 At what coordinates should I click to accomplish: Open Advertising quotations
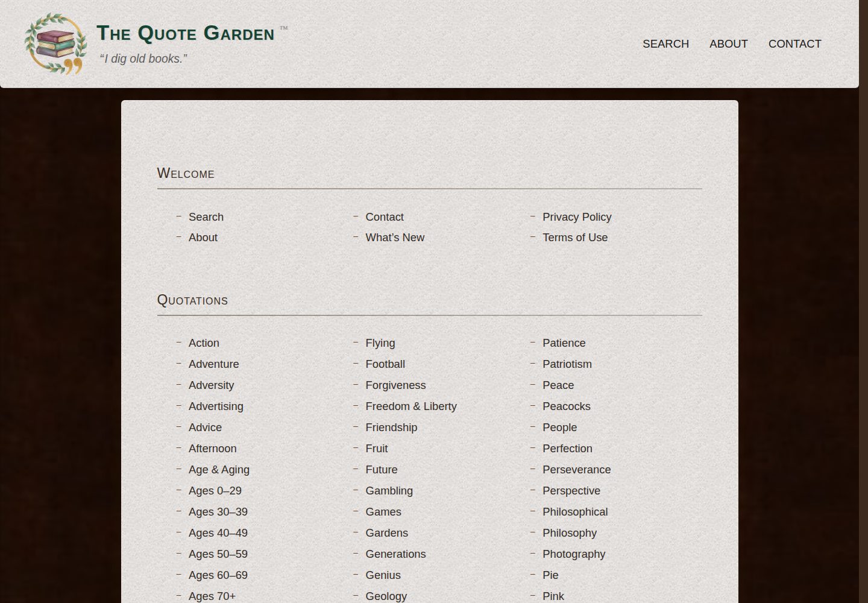tap(216, 406)
